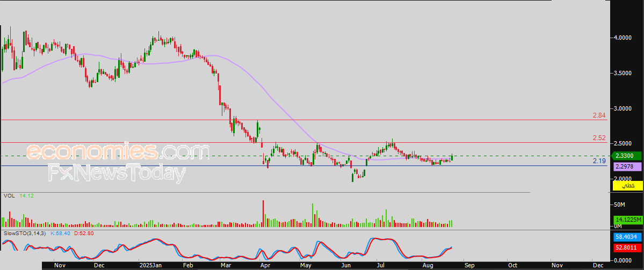The height and width of the screenshot is (270, 644).
Task: Click the yellow Arabic chart-type label
Action: (x=627, y=186)
